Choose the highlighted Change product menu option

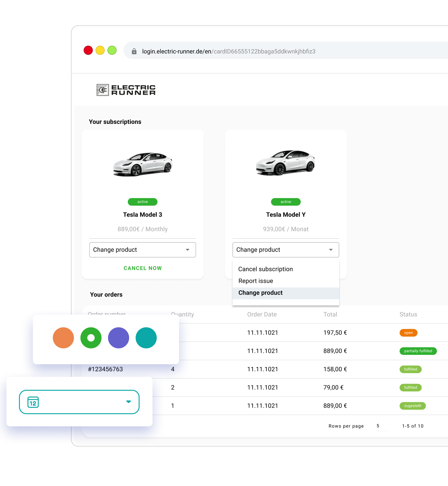285,293
